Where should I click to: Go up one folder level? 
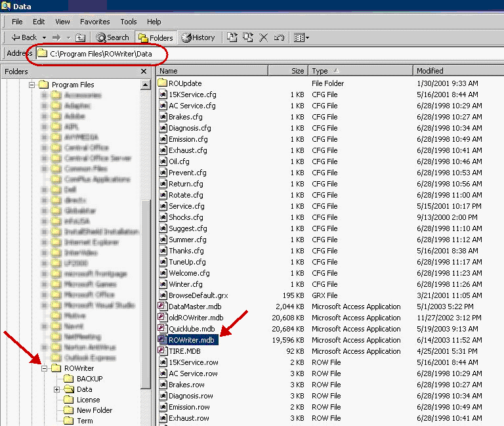tap(80, 37)
